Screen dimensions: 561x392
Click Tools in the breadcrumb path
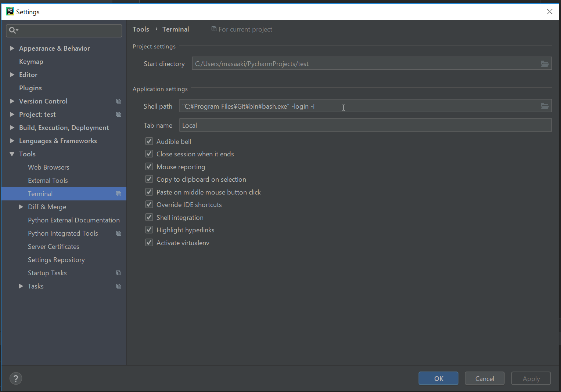tap(141, 29)
